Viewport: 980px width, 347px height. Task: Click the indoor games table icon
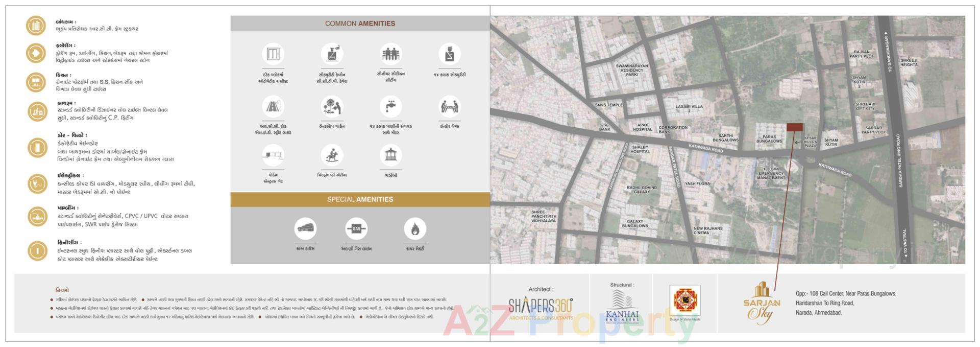coord(449,107)
